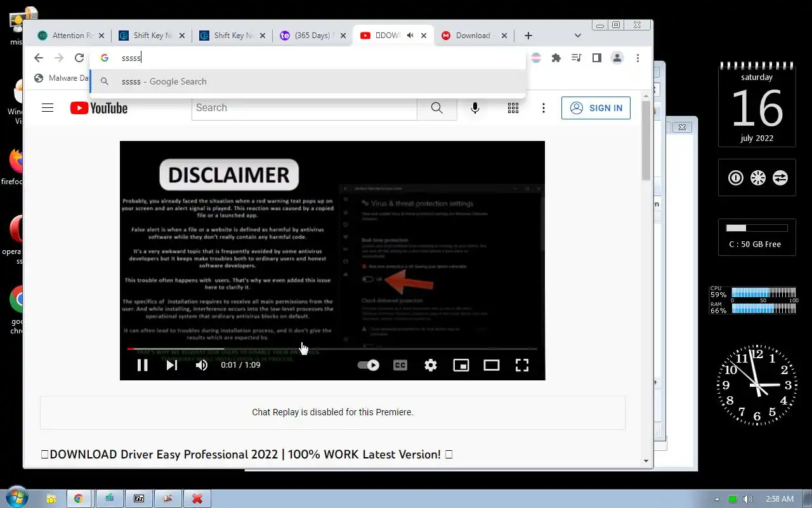812x508 pixels.
Task: Click the video title DOWNLOAD Driver Easy Professional
Action: point(246,455)
